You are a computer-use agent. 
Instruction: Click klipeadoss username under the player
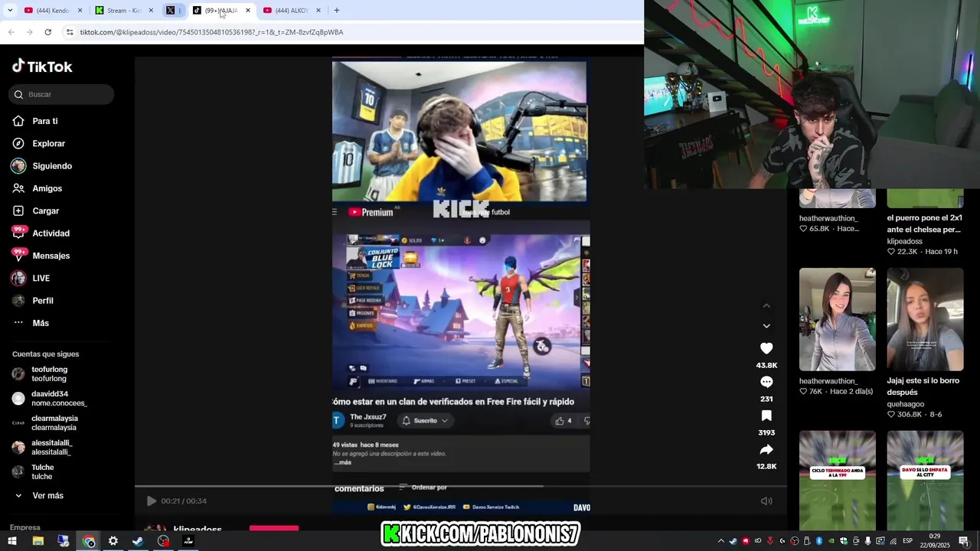[198, 529]
